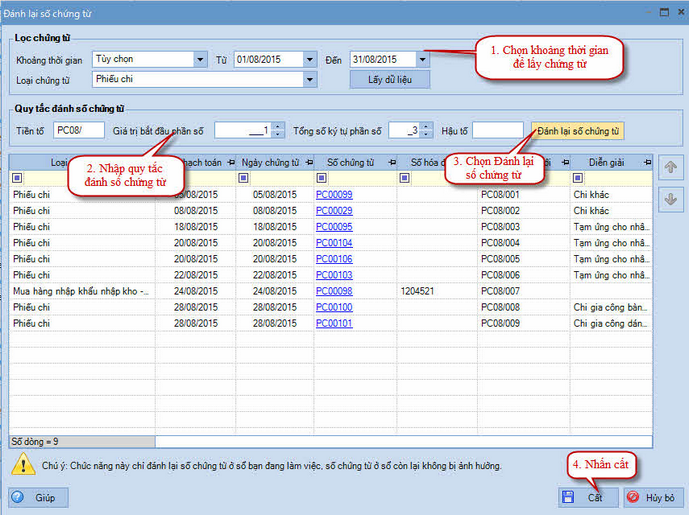
Task: Click the Tiền tố input field
Action: click(x=79, y=131)
